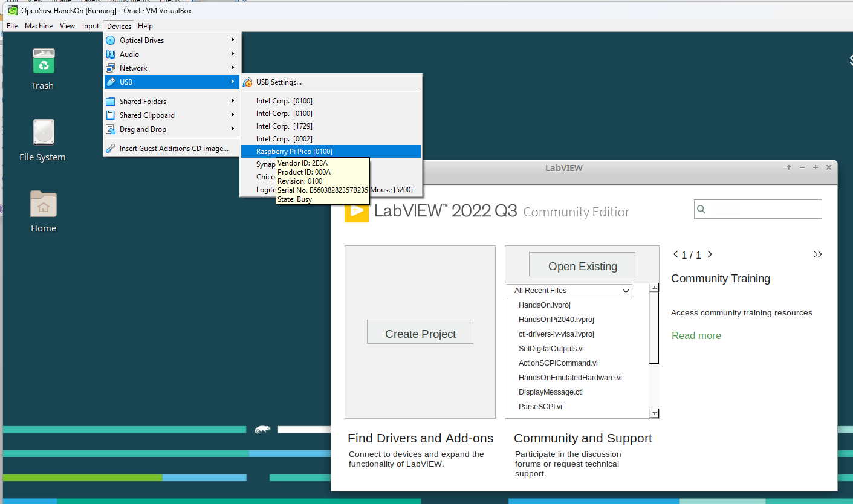
Task: Click the double chevron next to pagination
Action: (x=817, y=254)
